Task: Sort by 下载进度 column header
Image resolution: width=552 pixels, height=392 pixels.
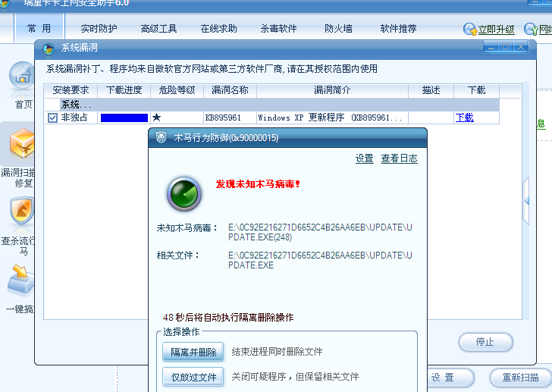Action: [x=124, y=90]
